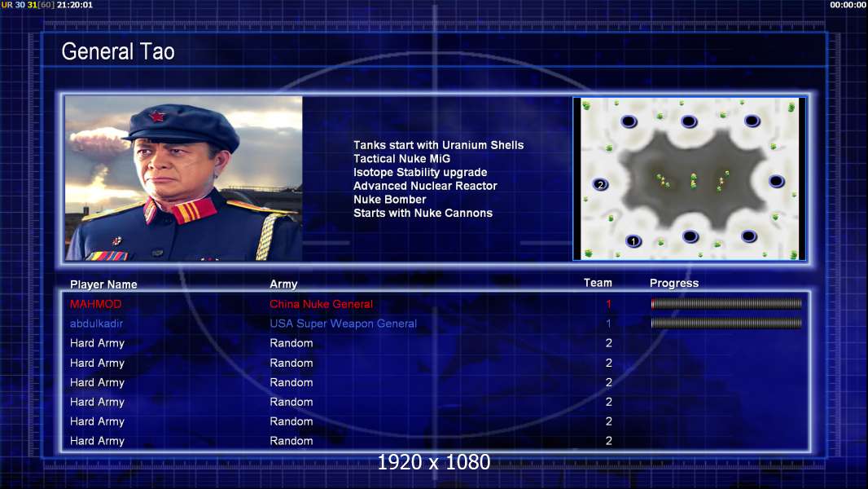Click the "Team" column header

598,283
